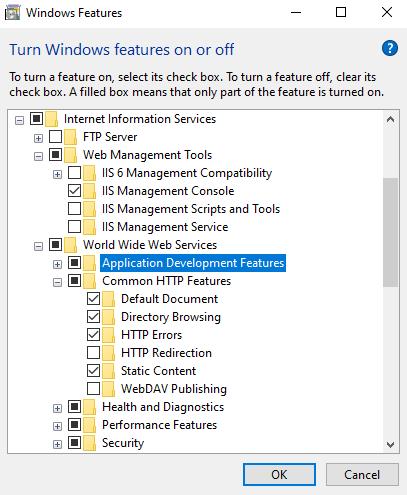Expand Performance Features node
The width and height of the screenshot is (407, 495).
pos(58,426)
